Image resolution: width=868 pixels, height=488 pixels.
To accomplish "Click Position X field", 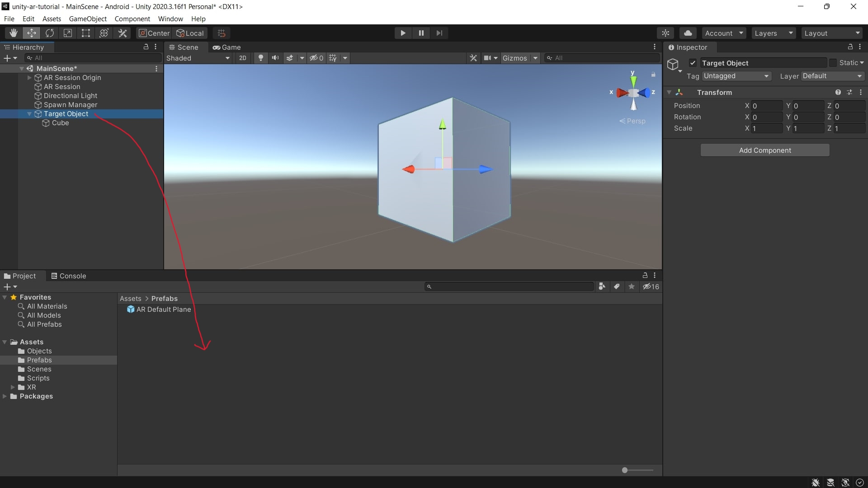I will coord(767,106).
